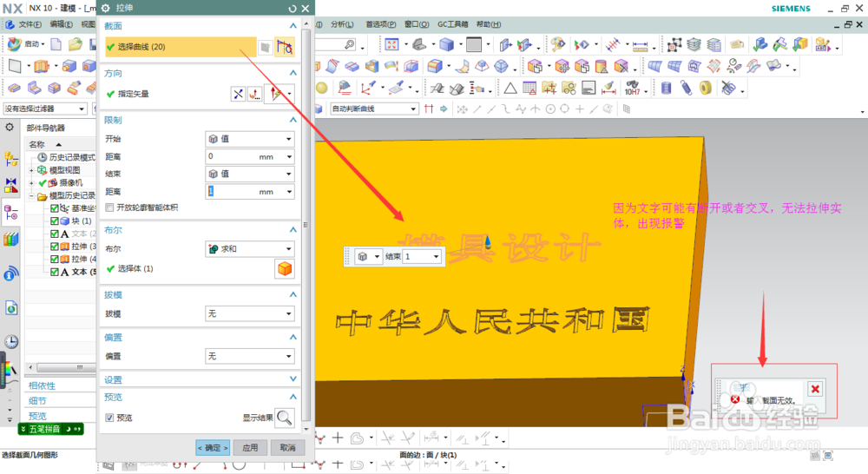Toggle the 基准坐标系 feature checkbox
Screen dimensions: 868x474
point(54,208)
